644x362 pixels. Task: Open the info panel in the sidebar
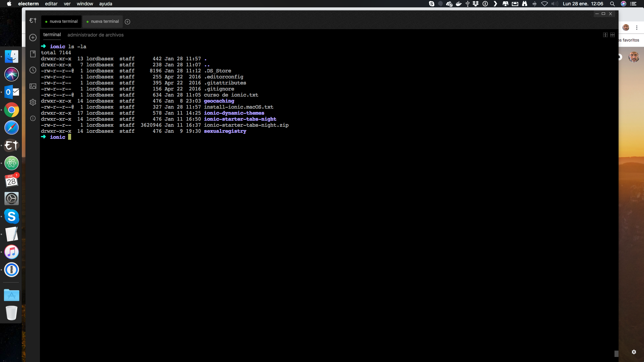[33, 118]
